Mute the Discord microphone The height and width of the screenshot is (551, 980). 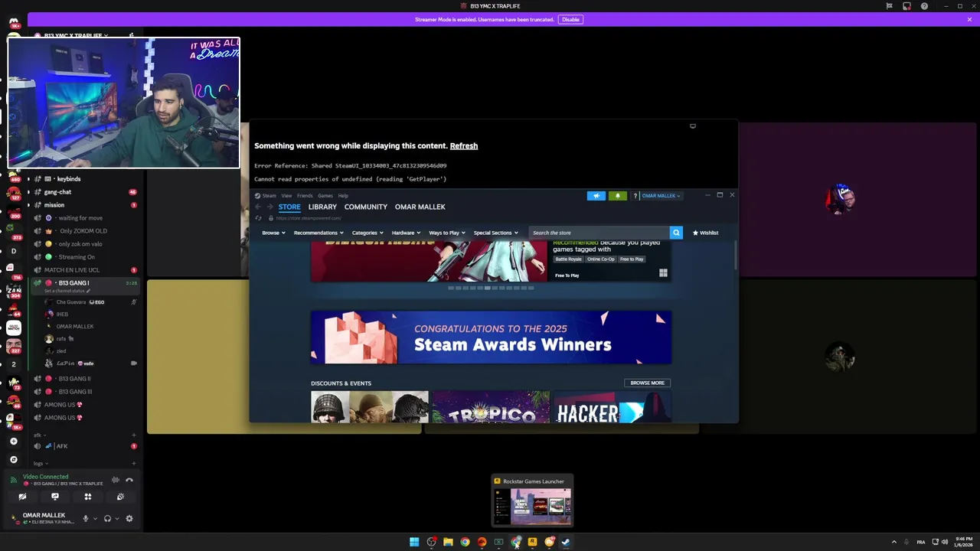click(85, 518)
